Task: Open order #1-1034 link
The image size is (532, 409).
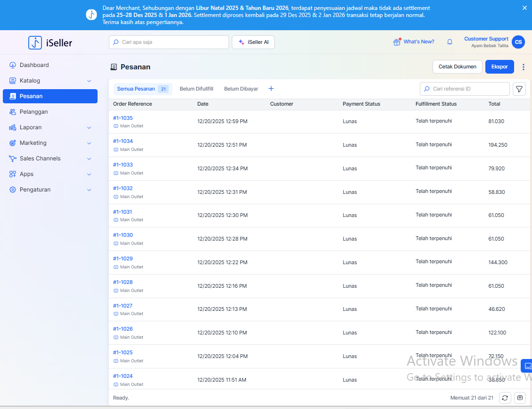Action: 123,141
